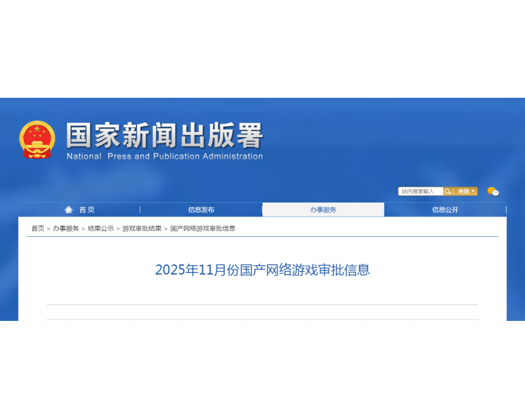Switch to the 信息发布 tab
This screenshot has height=420, width=525.
pos(201,209)
